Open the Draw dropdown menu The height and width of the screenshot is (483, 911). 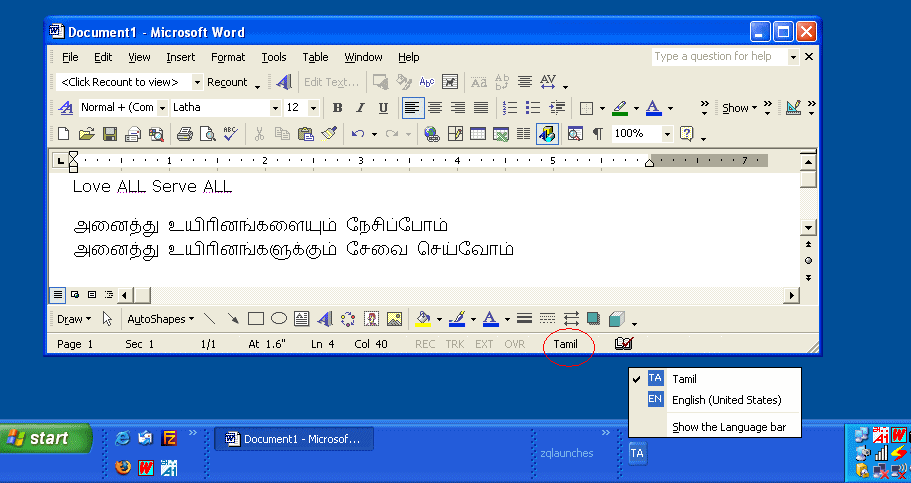click(74, 319)
